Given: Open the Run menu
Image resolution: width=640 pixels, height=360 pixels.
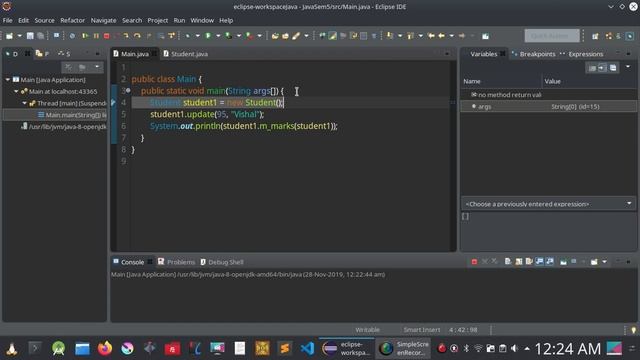Looking at the screenshot, I should [179, 20].
